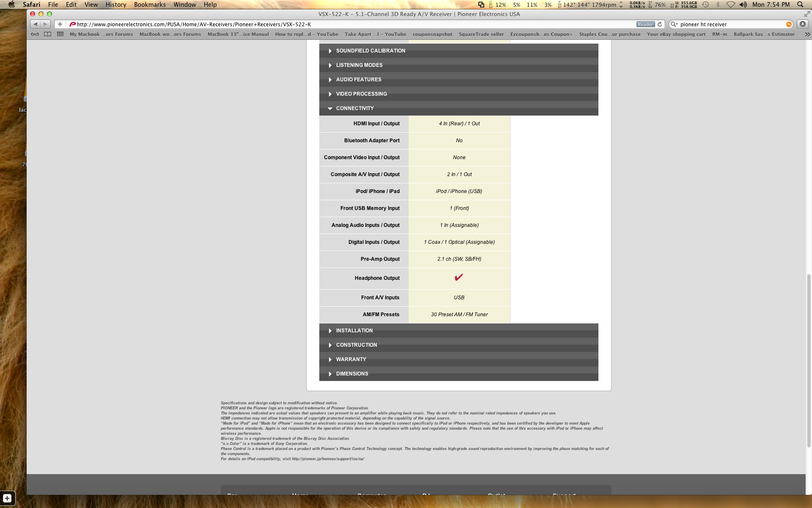Activate Reader button in address bar
Image resolution: width=812 pixels, height=508 pixels.
click(x=645, y=24)
